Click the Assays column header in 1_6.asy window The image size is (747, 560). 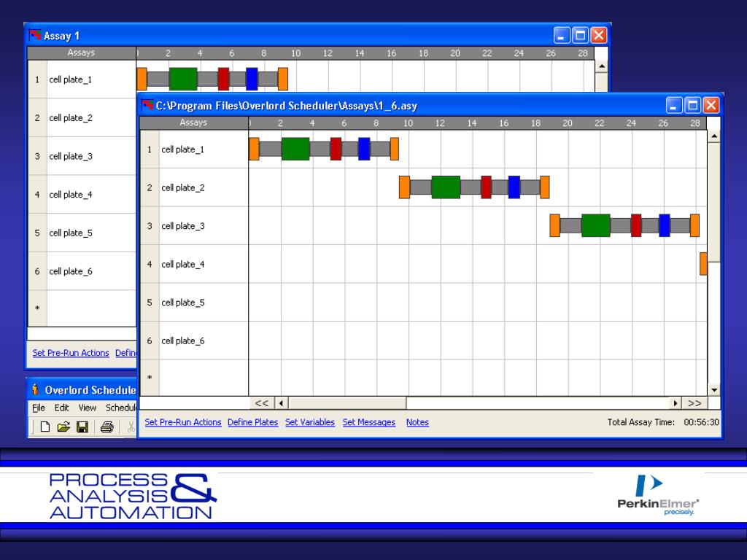pyautogui.click(x=194, y=122)
